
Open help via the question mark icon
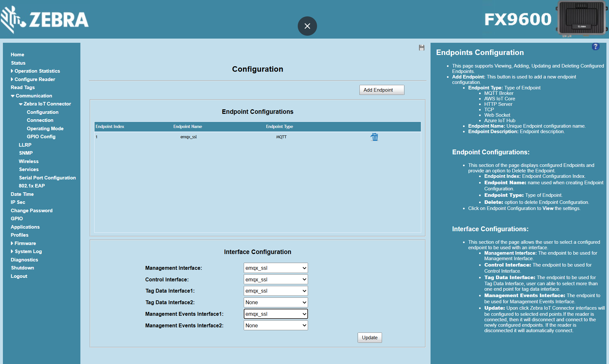click(595, 47)
